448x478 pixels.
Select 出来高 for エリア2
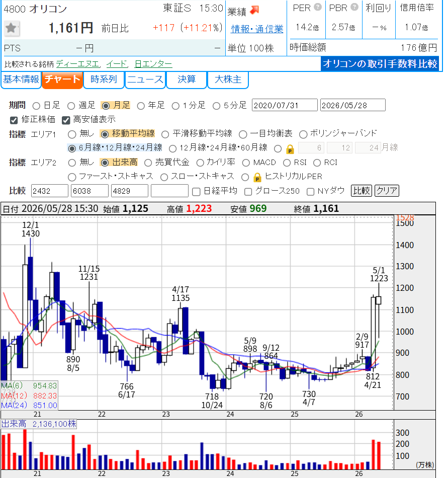[105, 163]
